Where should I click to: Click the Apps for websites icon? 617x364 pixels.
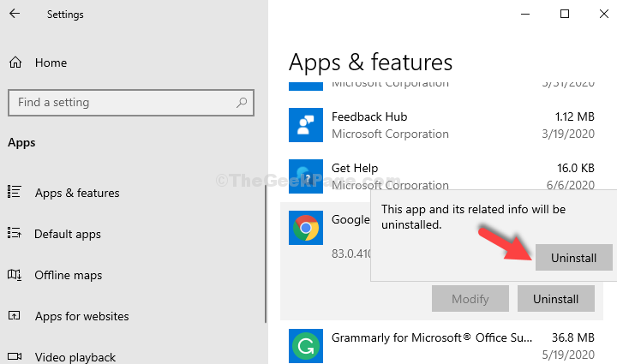tap(15, 315)
